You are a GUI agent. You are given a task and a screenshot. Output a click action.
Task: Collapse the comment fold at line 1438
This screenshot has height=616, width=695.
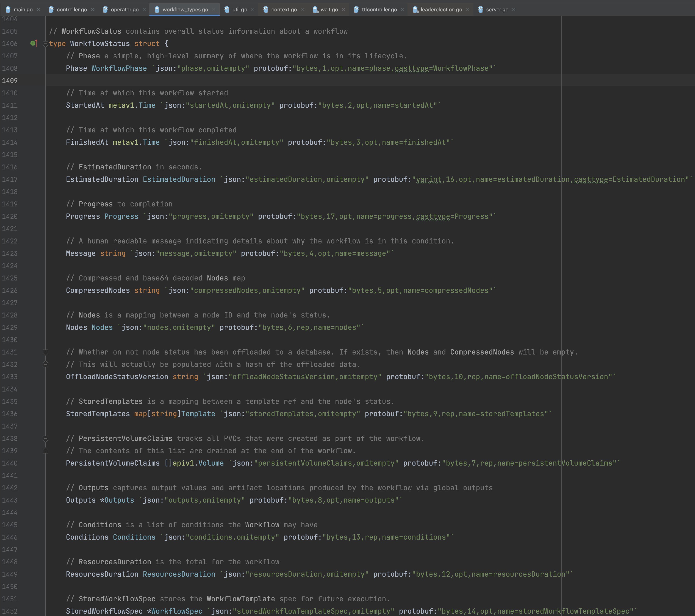tap(45, 439)
